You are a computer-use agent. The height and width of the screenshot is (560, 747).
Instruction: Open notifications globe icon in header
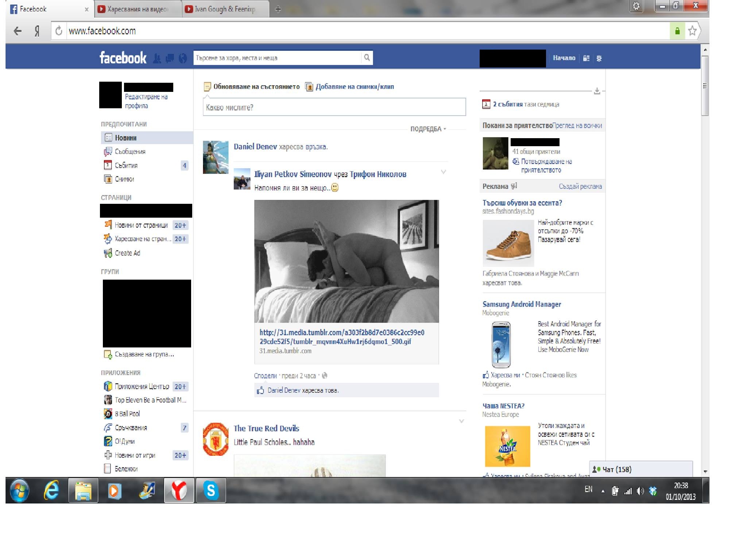[183, 58]
